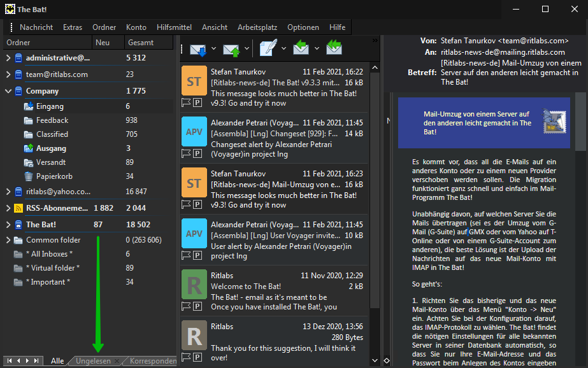This screenshot has height=368, width=588.
Task: Select the * Important * folder
Action: tap(48, 282)
